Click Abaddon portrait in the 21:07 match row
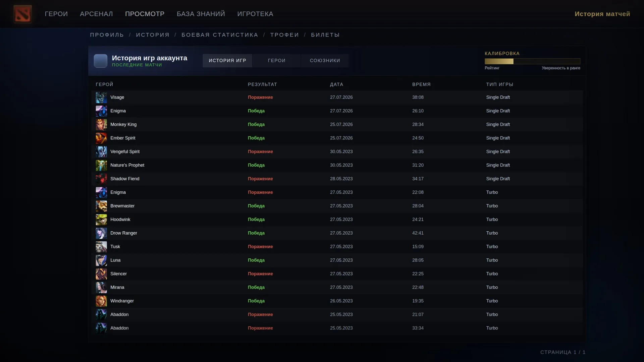The image size is (644, 362). pos(101,315)
